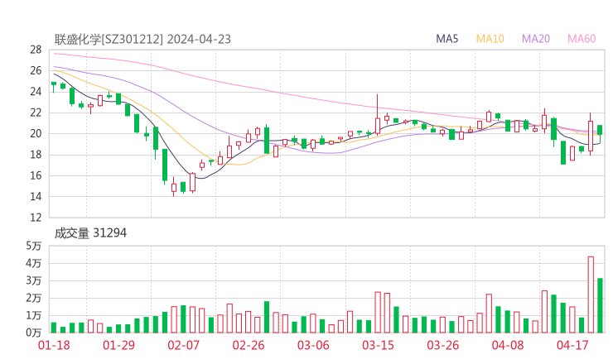Click the 0万 volume axis label

(x=34, y=333)
